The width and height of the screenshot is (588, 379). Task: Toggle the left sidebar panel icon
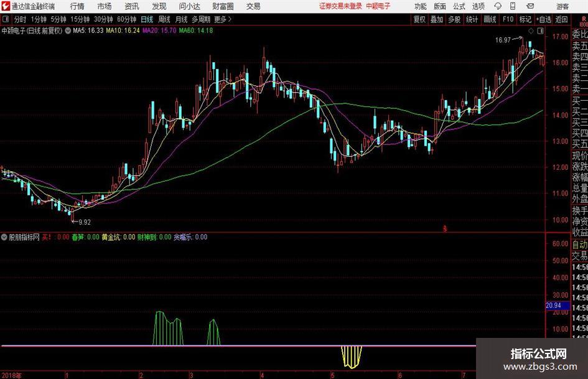pyautogui.click(x=5, y=19)
